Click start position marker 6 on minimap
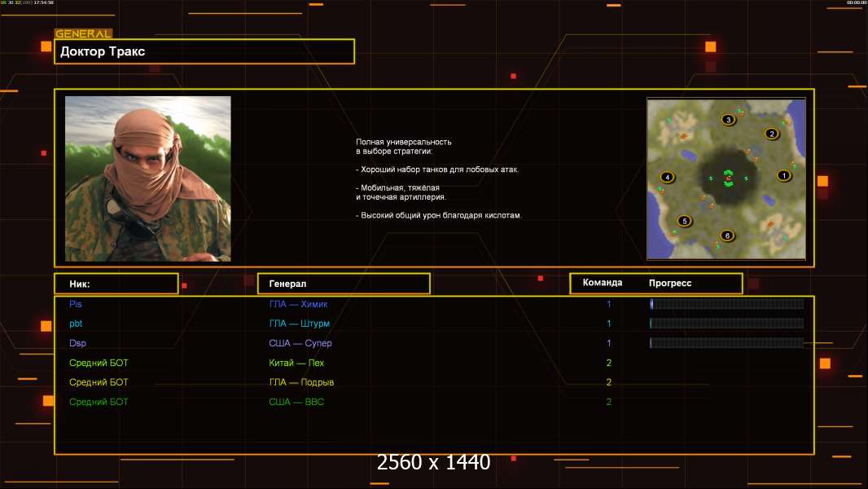 pos(727,236)
